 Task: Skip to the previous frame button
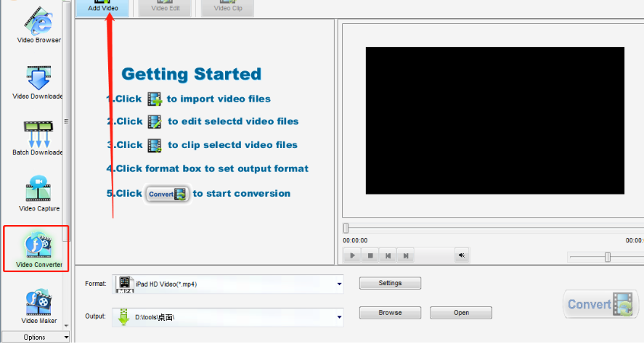click(x=388, y=255)
